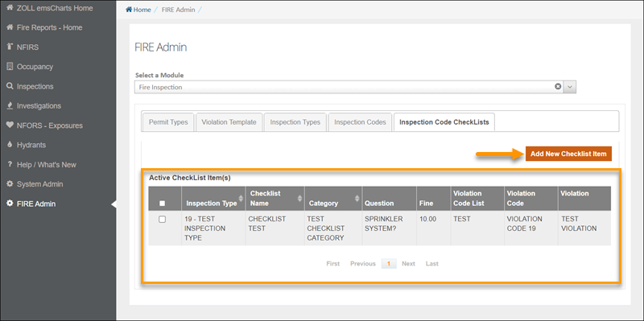Click the home icon beside ZOLL emsCharts Home
The width and height of the screenshot is (644, 321).
click(x=10, y=8)
